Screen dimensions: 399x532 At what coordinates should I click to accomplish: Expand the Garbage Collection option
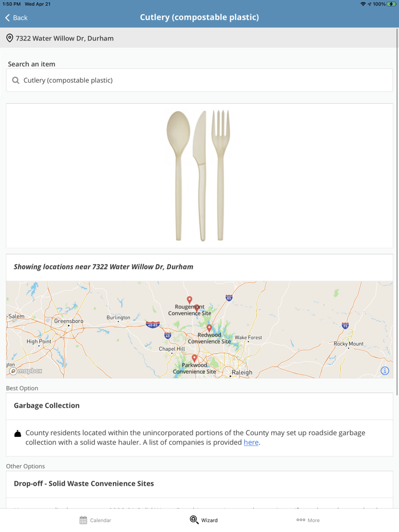[x=199, y=406]
